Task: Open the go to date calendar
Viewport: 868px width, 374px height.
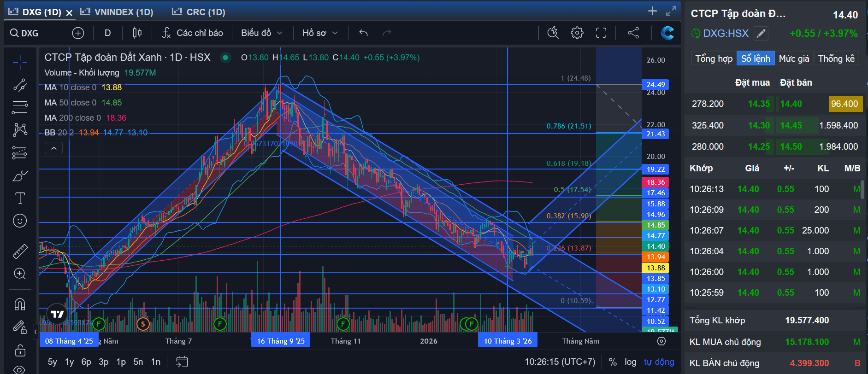Action: tap(182, 362)
